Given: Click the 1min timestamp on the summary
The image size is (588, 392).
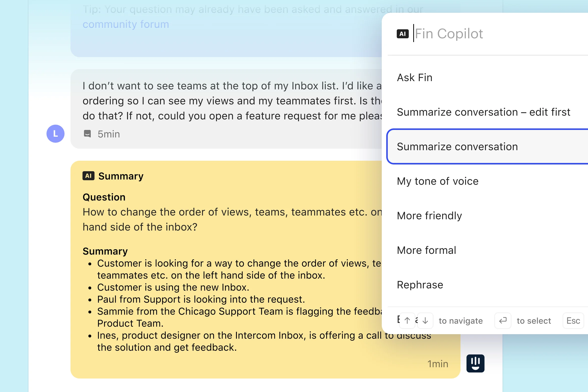Looking at the screenshot, I should [438, 364].
